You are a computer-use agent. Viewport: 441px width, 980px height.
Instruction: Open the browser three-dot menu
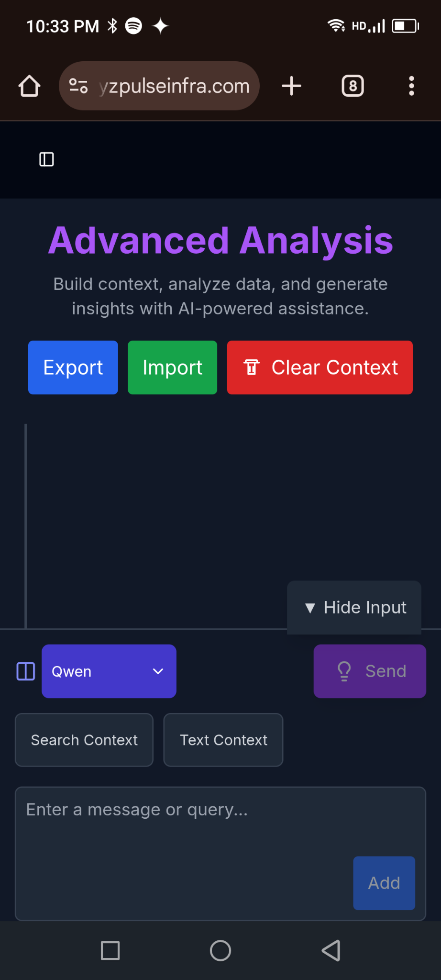[411, 86]
